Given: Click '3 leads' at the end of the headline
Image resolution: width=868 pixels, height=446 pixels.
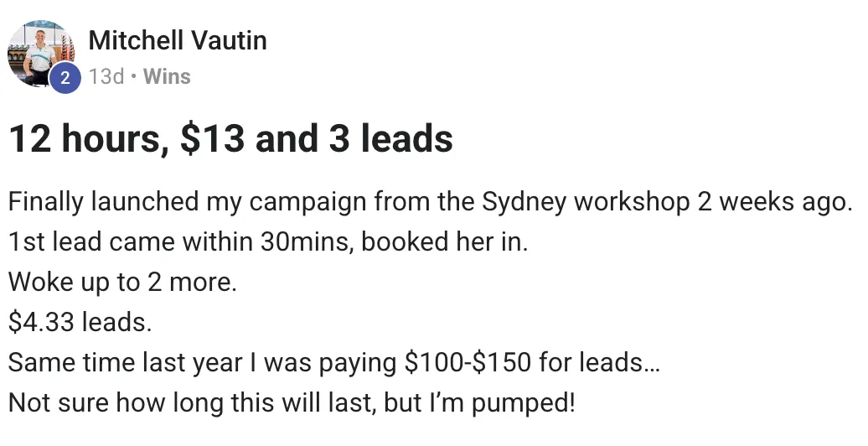Looking at the screenshot, I should 390,138.
